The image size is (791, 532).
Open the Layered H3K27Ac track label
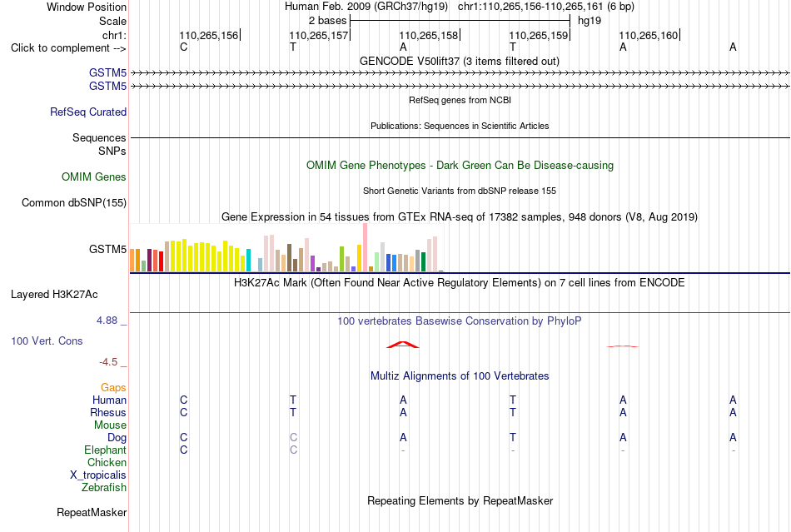pyautogui.click(x=54, y=295)
